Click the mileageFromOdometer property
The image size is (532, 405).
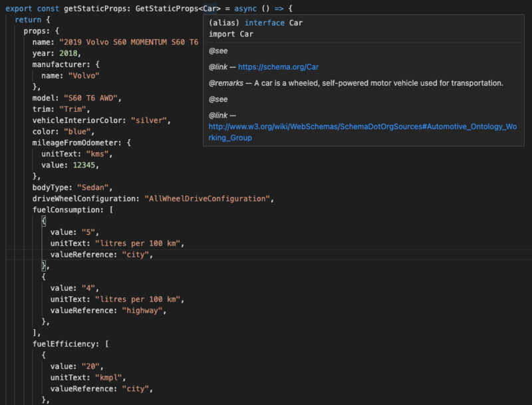(74, 143)
